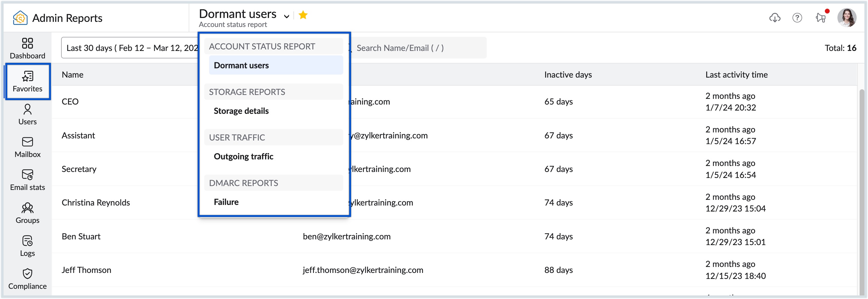
Task: Click the 12/15/23 18:40 last activity time
Action: point(735,276)
